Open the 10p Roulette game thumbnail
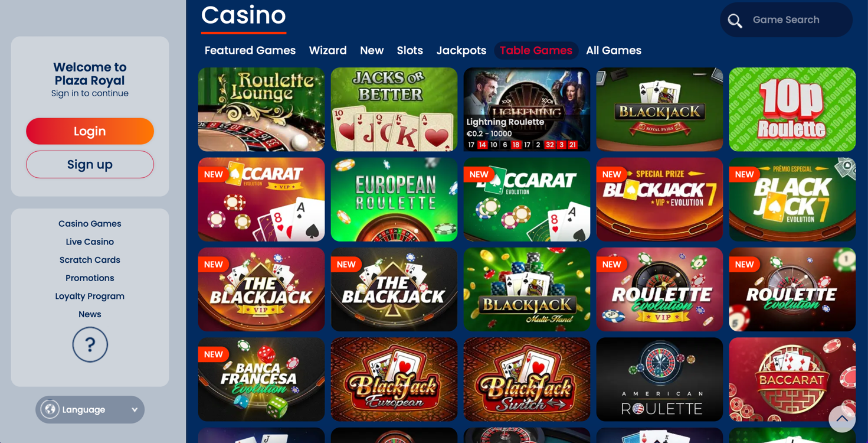868x443 pixels. [x=792, y=109]
